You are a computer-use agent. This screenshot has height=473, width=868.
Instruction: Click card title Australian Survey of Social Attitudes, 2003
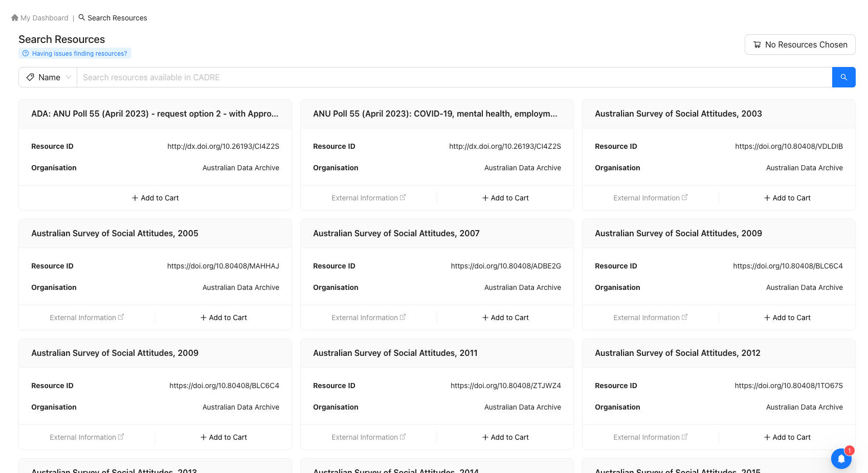pos(678,114)
